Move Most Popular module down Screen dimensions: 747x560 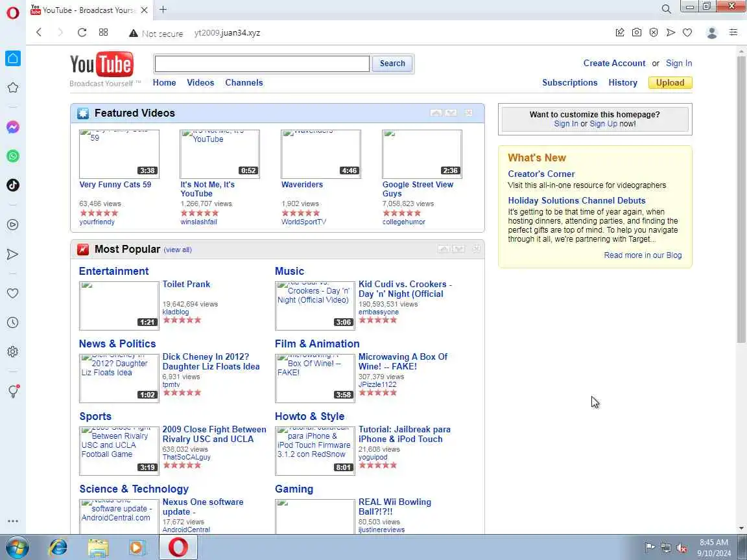click(459, 249)
